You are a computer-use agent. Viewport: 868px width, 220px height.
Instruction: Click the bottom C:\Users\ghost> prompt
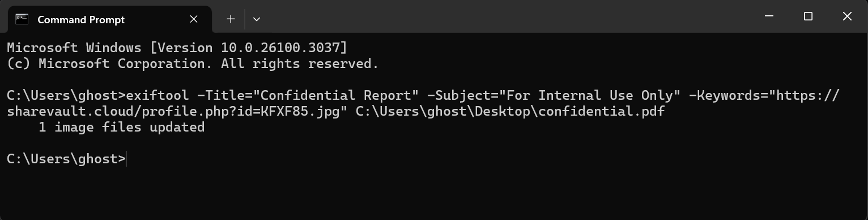click(x=66, y=159)
